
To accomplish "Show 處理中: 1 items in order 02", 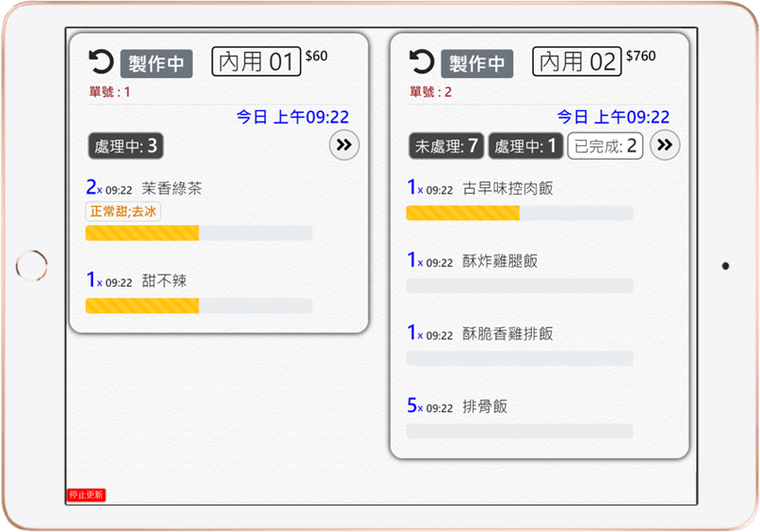I will point(525,146).
